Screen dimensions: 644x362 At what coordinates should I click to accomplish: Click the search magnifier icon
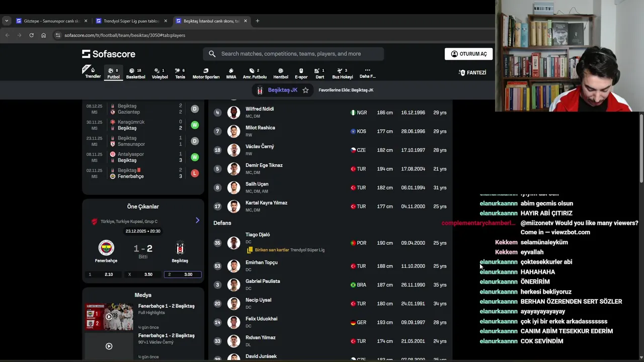212,54
